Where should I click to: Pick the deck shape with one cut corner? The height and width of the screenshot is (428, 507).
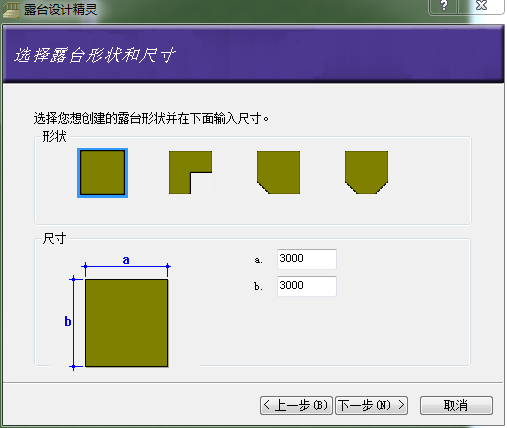278,172
